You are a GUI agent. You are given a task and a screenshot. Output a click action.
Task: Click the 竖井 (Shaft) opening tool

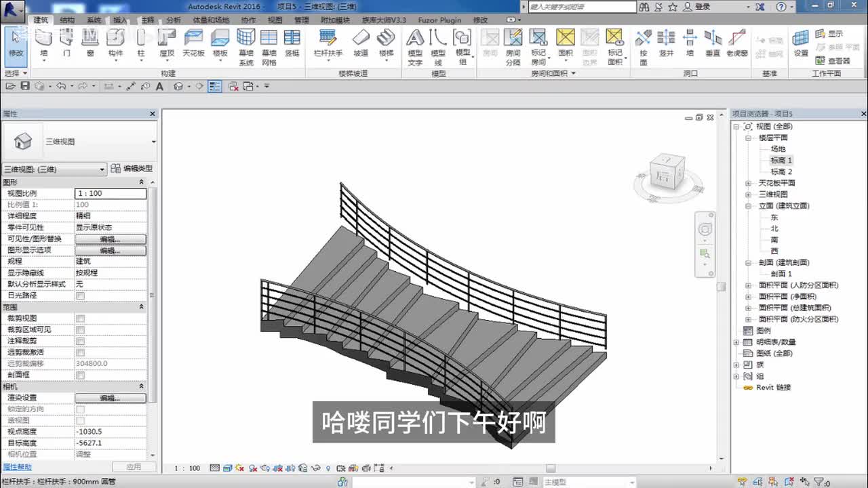[x=667, y=43]
